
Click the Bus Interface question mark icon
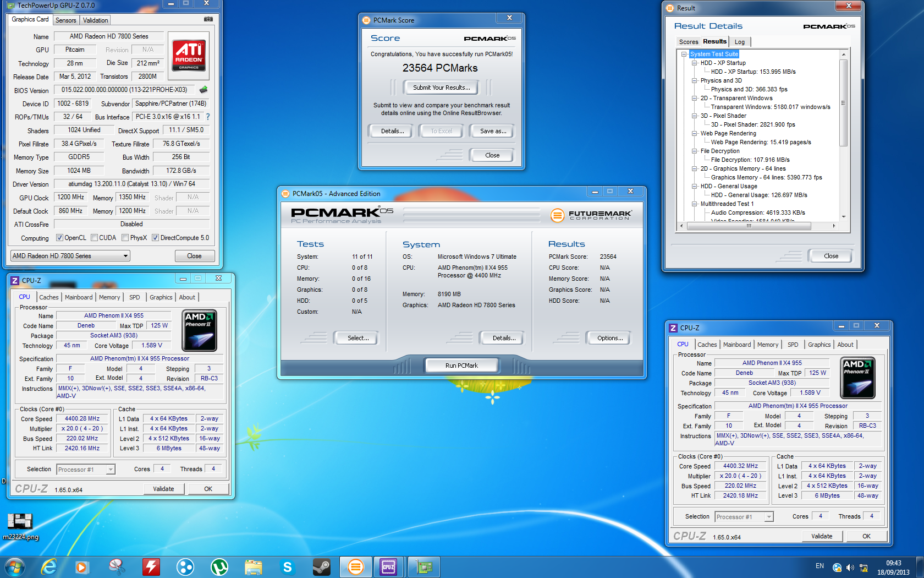click(x=208, y=117)
